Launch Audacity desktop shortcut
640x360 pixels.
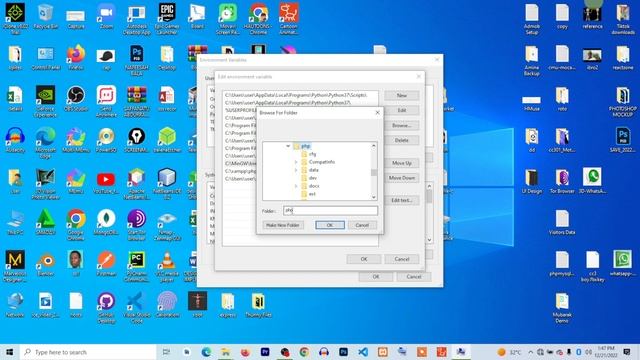point(15,140)
